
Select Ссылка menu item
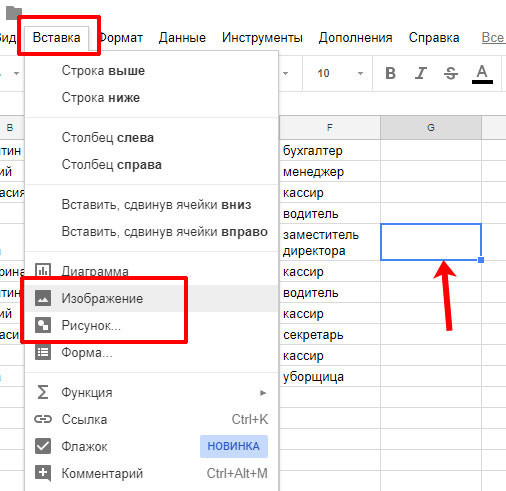tap(152, 419)
